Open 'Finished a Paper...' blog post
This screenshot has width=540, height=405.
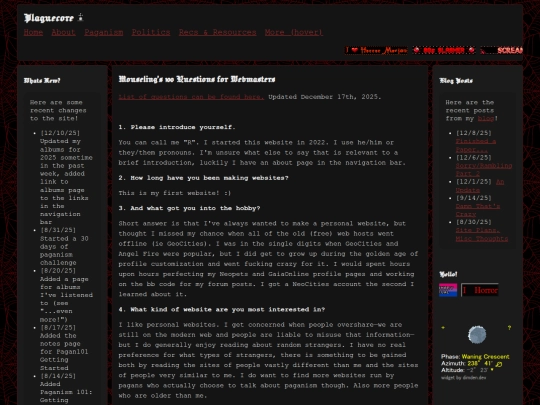pos(476,145)
